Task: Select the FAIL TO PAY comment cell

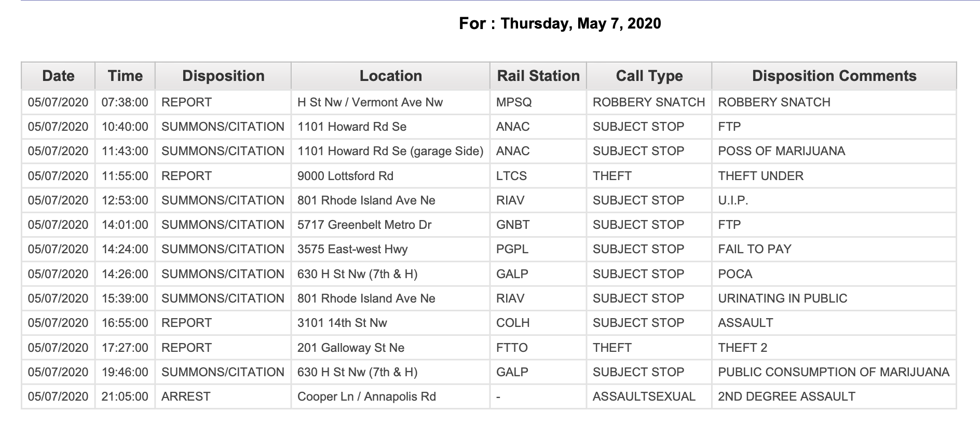Action: (x=834, y=249)
